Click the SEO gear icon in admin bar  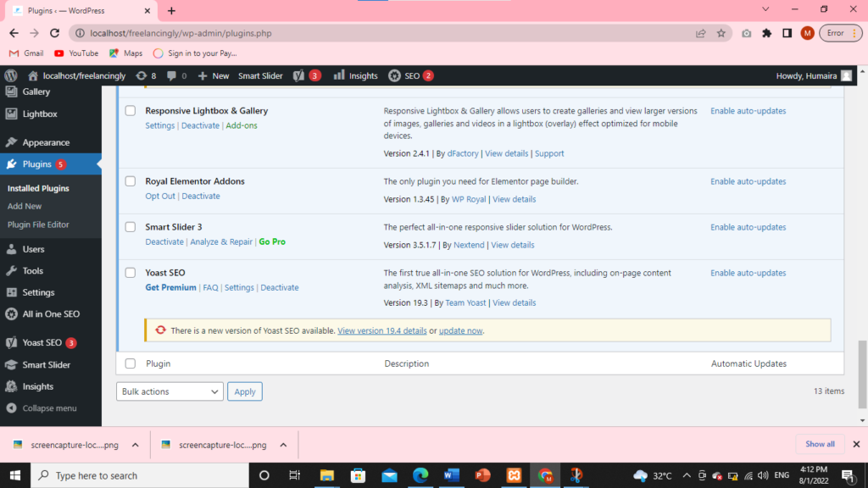point(394,75)
